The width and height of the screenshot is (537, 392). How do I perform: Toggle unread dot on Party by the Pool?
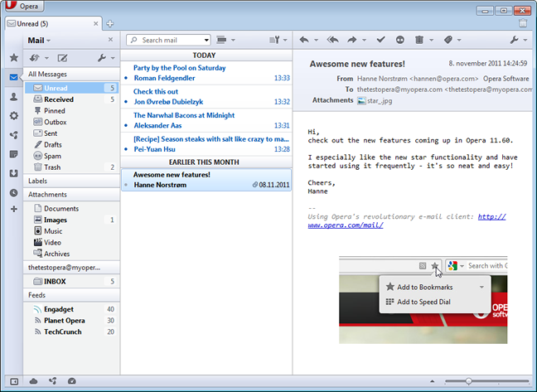point(126,78)
